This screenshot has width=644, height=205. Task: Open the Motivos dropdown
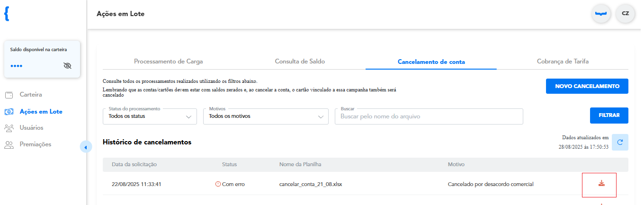point(266,116)
